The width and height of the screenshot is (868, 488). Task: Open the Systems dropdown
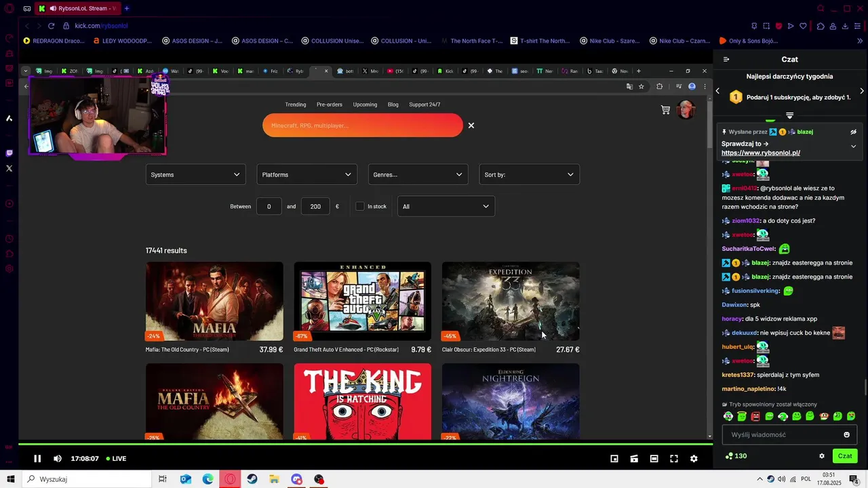pos(195,174)
